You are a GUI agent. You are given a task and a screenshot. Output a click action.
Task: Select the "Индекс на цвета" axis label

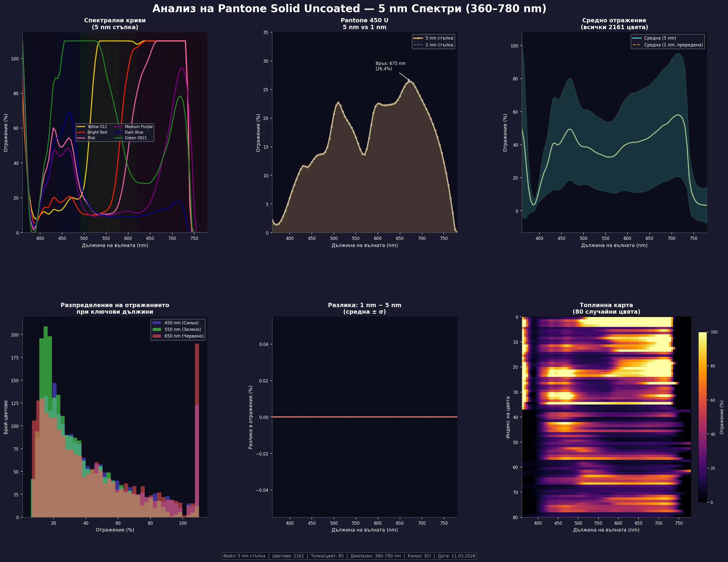pyautogui.click(x=508, y=417)
